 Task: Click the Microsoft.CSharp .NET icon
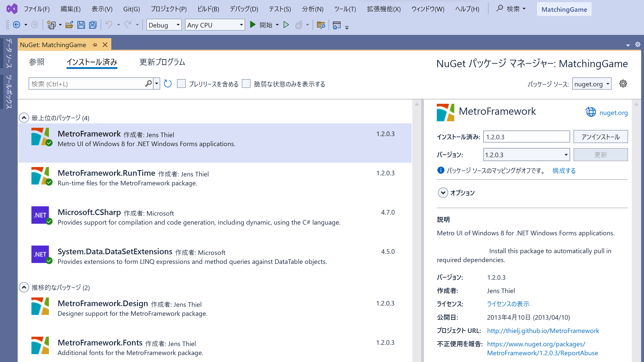point(41,215)
